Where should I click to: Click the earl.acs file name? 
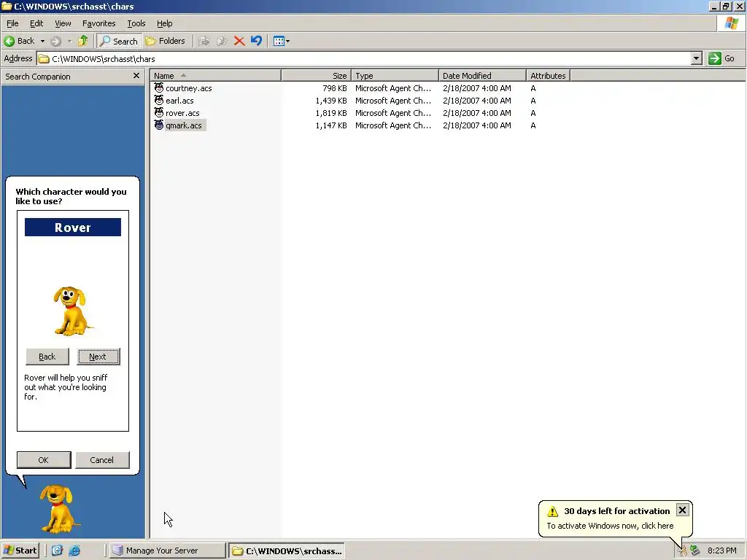[x=179, y=101]
